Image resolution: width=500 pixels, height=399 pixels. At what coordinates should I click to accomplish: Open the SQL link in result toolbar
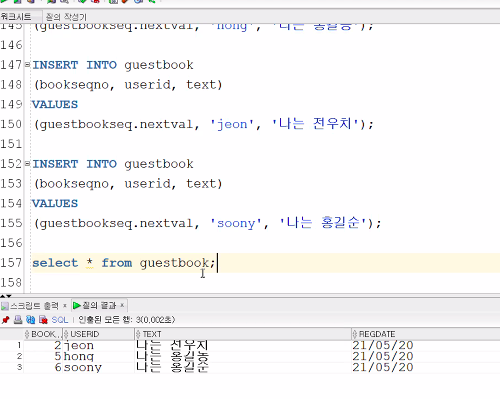(60, 320)
